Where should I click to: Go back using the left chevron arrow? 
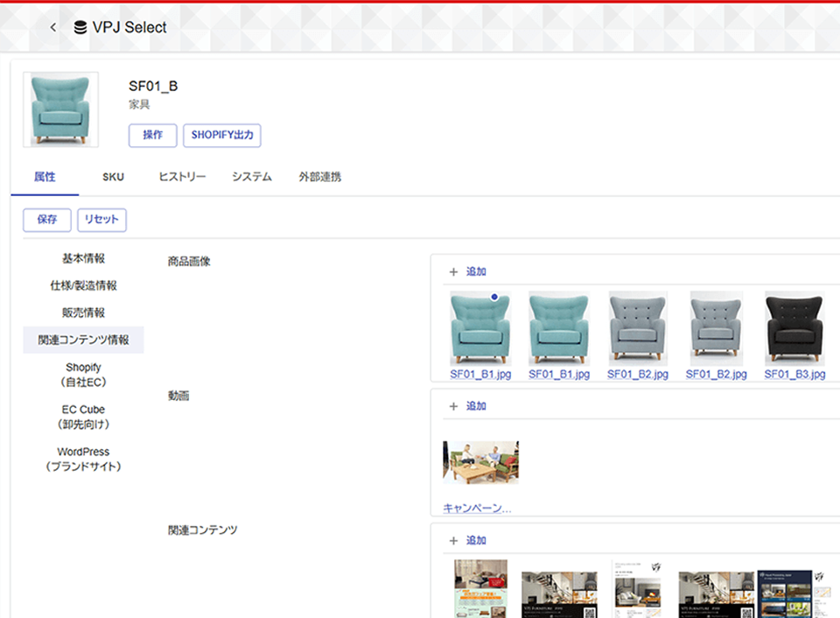(53, 27)
